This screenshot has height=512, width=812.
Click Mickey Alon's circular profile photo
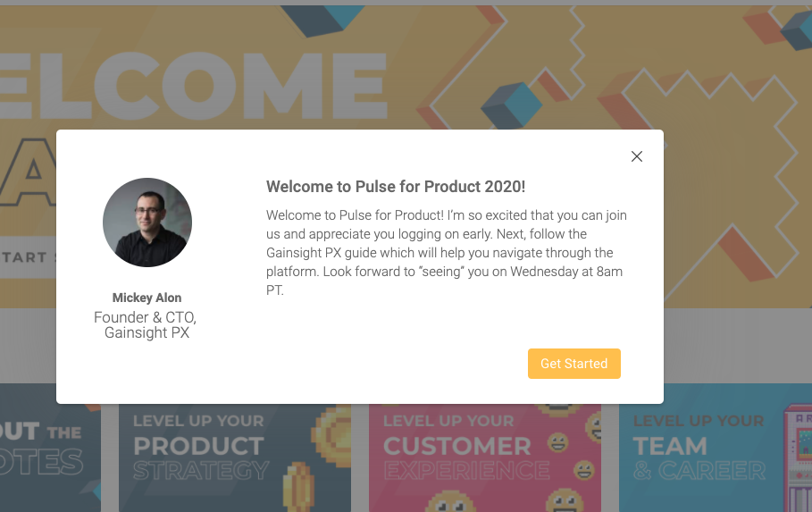(x=147, y=222)
